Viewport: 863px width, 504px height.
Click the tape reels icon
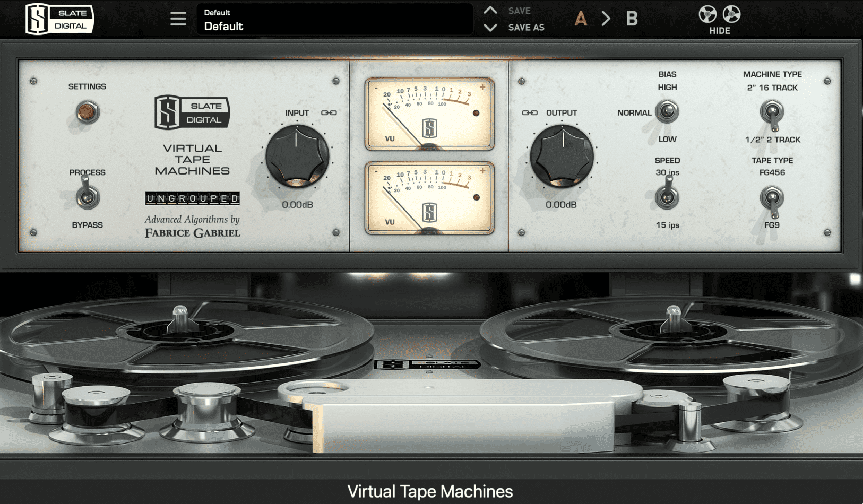719,14
